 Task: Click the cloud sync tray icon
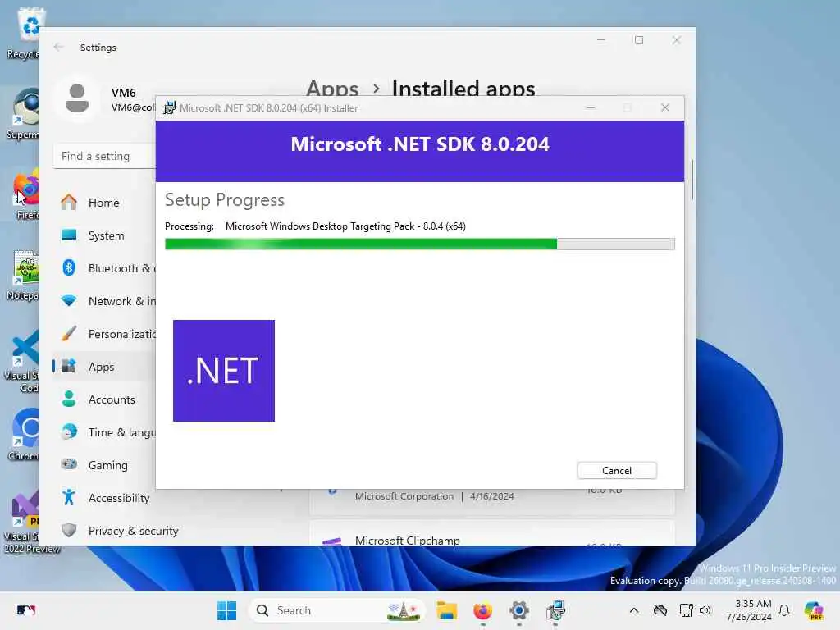pos(660,610)
